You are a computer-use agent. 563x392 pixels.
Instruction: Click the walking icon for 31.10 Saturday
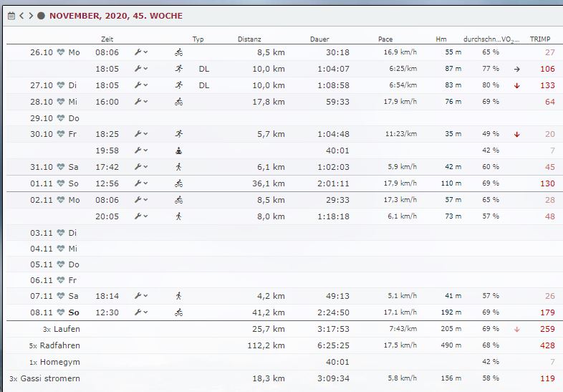pos(178,166)
